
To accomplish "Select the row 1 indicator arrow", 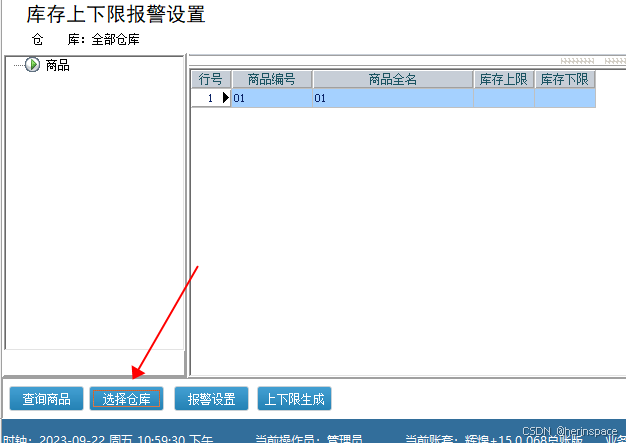I will [226, 97].
